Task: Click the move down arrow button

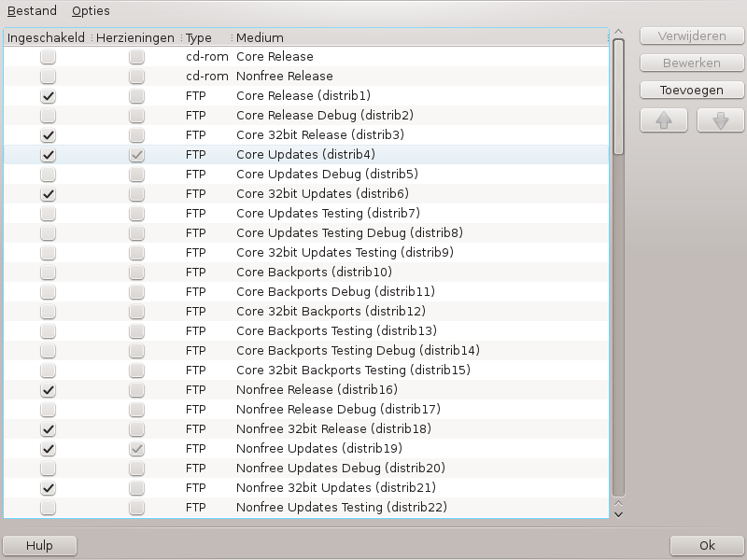Action: 720,120
